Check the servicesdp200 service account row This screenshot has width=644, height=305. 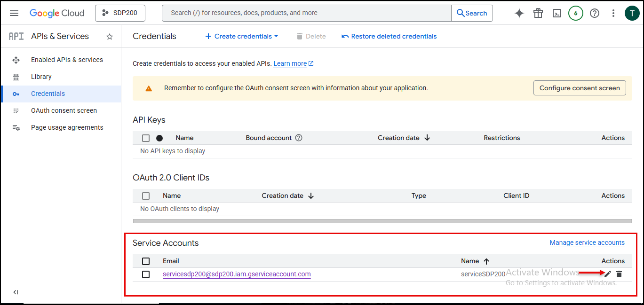pos(146,274)
